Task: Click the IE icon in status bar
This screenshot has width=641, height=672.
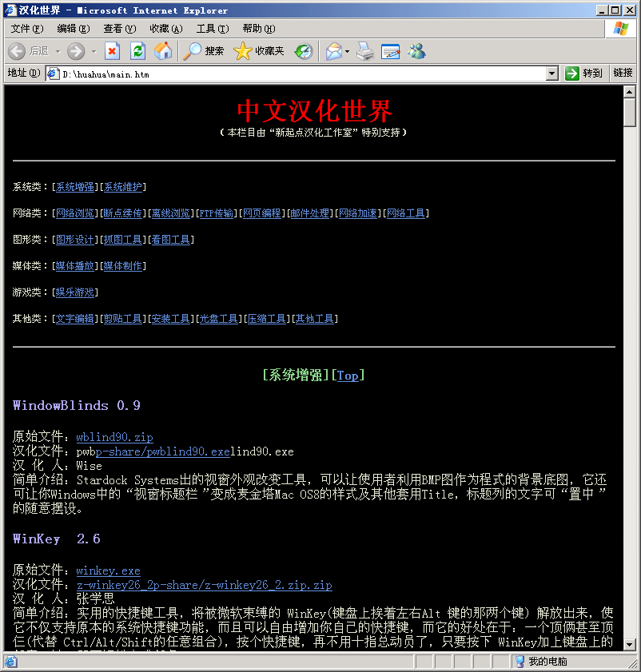Action: 10,662
